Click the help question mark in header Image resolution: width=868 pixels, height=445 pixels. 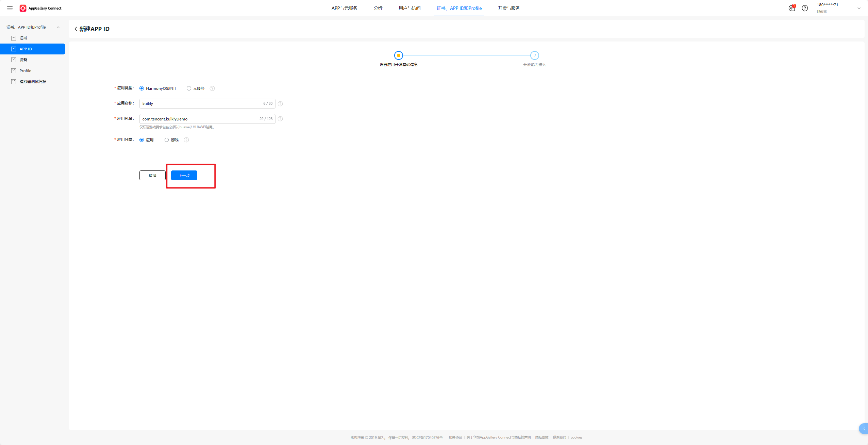(x=805, y=8)
